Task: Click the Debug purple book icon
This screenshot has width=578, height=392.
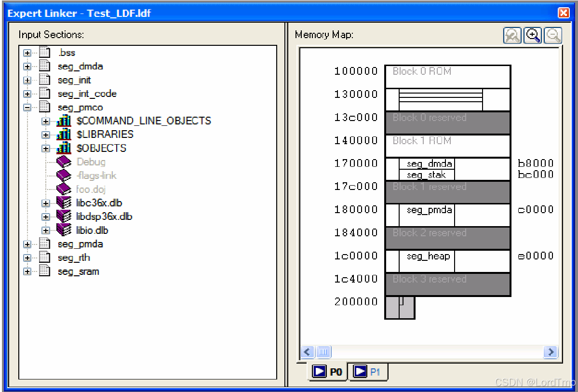Action: [x=64, y=162]
